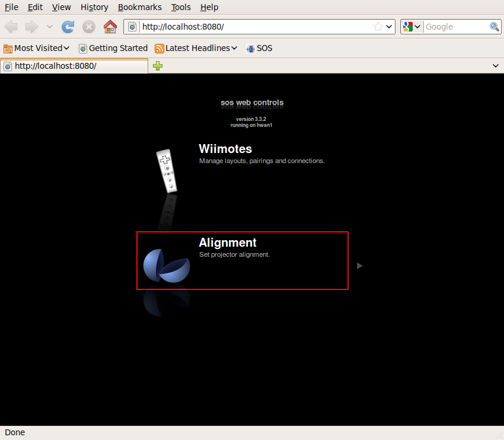This screenshot has height=440, width=504.
Task: Click "Manage layouts, pairings and connections." description
Action: (262, 161)
